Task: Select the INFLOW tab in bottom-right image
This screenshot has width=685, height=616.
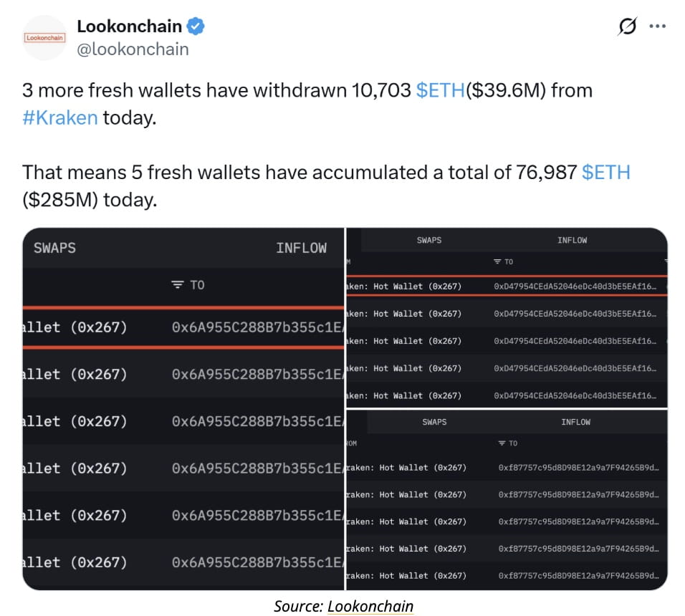Action: tap(575, 422)
